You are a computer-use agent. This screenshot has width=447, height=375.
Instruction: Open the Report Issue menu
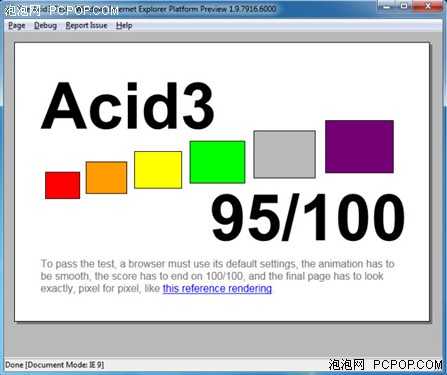[x=86, y=25]
